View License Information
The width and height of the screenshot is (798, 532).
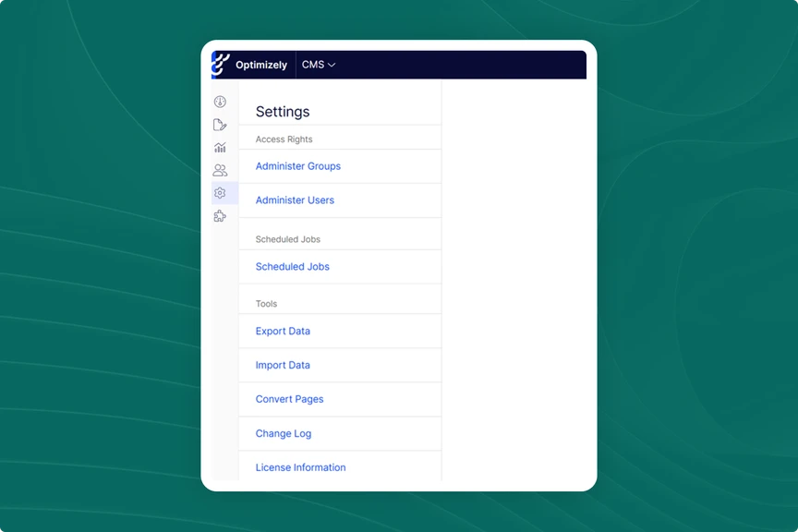point(300,468)
